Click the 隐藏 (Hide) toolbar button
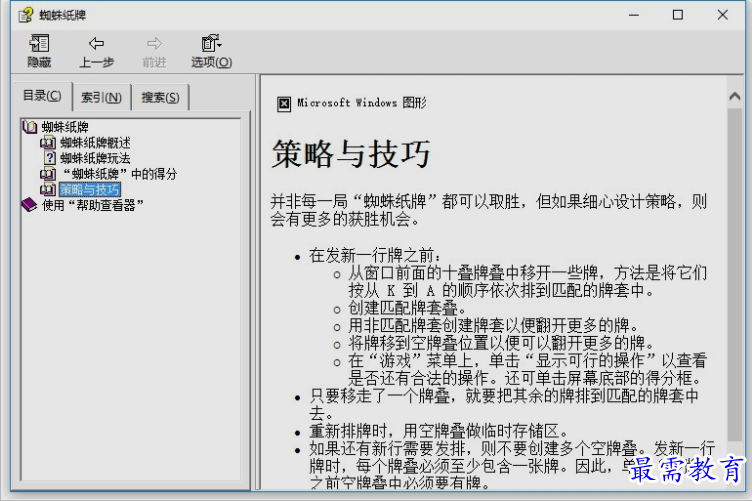The image size is (752, 501). (39, 51)
